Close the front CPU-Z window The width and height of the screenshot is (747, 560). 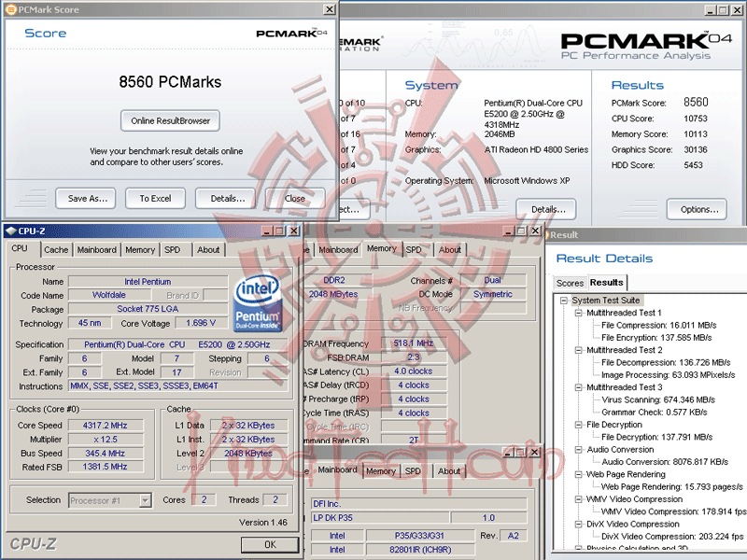294,231
